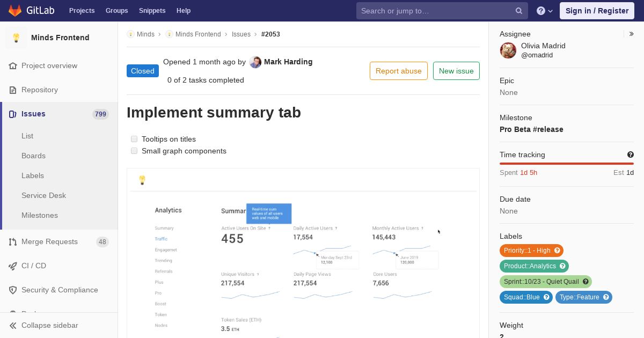This screenshot has height=338, width=644.
Task: Click the Project overview home icon
Action: click(x=13, y=65)
